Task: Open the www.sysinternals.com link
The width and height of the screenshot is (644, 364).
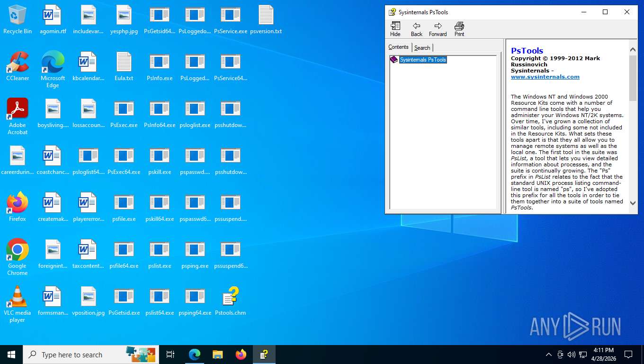Action: pos(545,77)
